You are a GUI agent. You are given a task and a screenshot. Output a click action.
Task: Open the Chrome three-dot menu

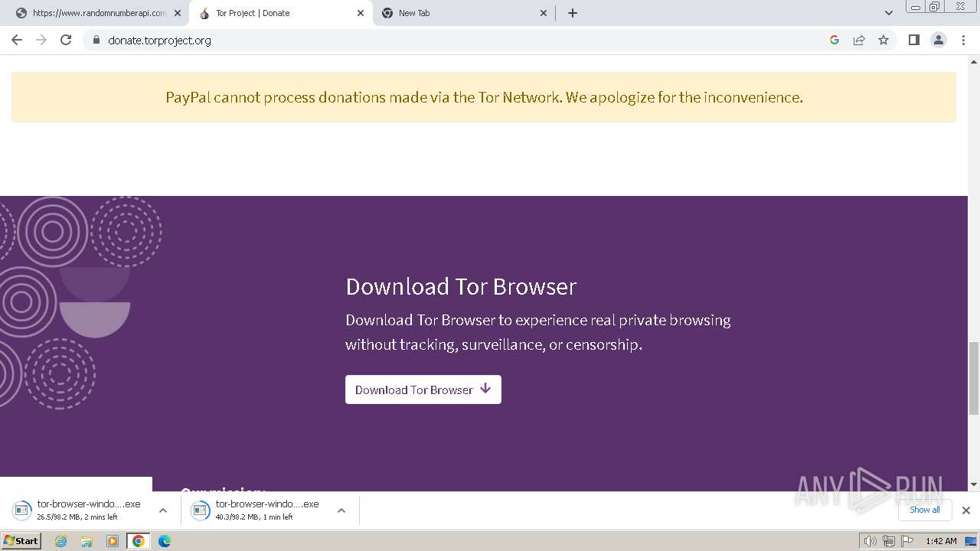(x=964, y=40)
